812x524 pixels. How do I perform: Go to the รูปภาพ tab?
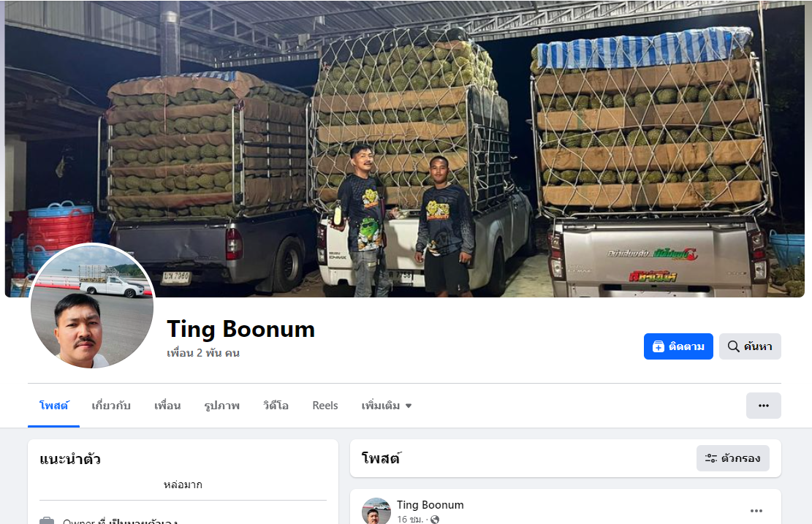tap(221, 406)
